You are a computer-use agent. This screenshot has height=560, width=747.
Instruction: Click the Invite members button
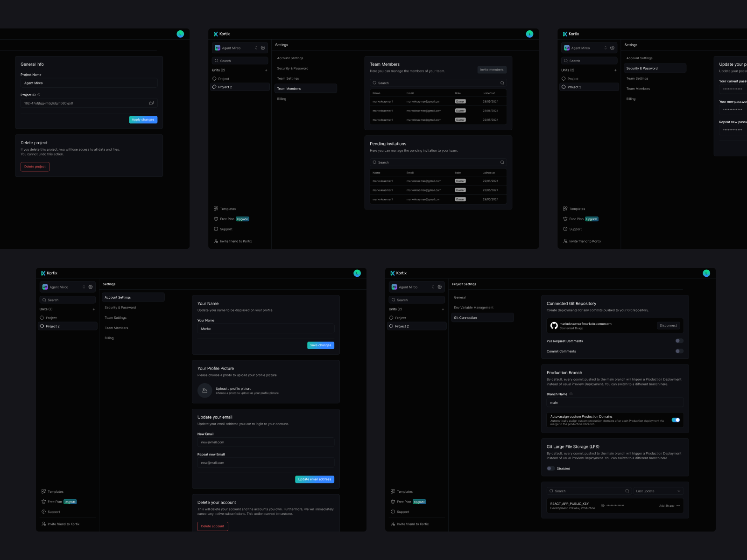coord(491,70)
